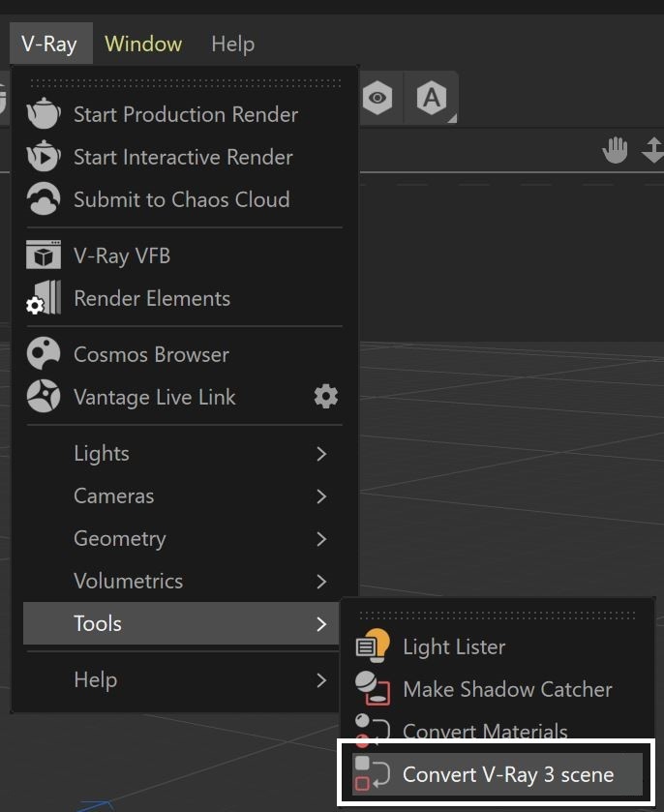Choose Start Production Render

pos(185,114)
